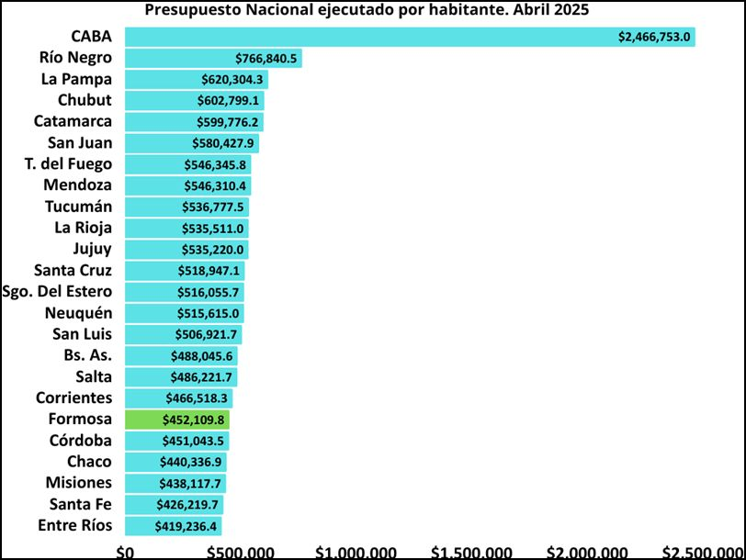Click the Río Negro bar
746x560 pixels.
(214, 58)
